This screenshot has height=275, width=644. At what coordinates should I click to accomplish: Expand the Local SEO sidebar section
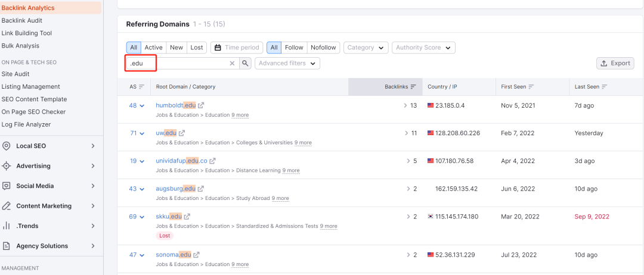point(49,146)
